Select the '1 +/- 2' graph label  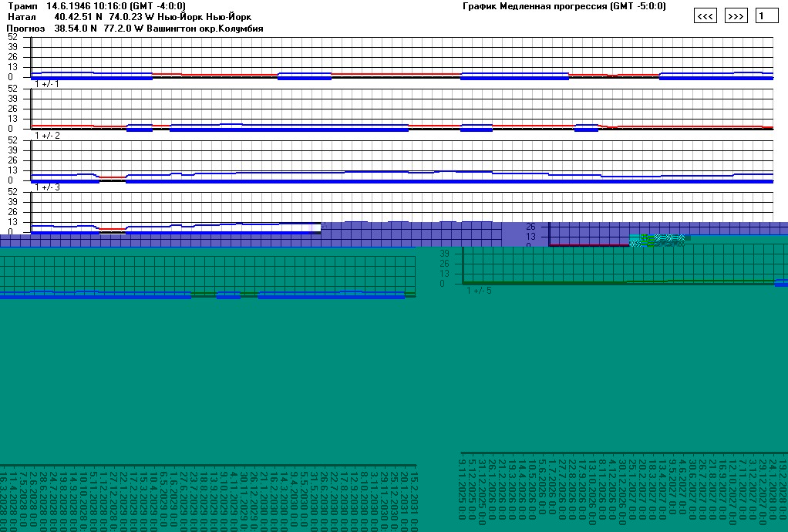click(47, 136)
